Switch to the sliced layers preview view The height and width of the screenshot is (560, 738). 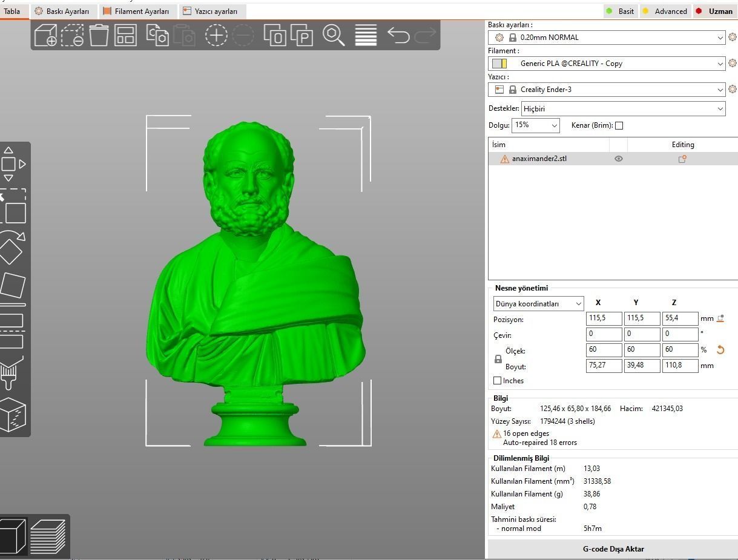[x=47, y=536]
